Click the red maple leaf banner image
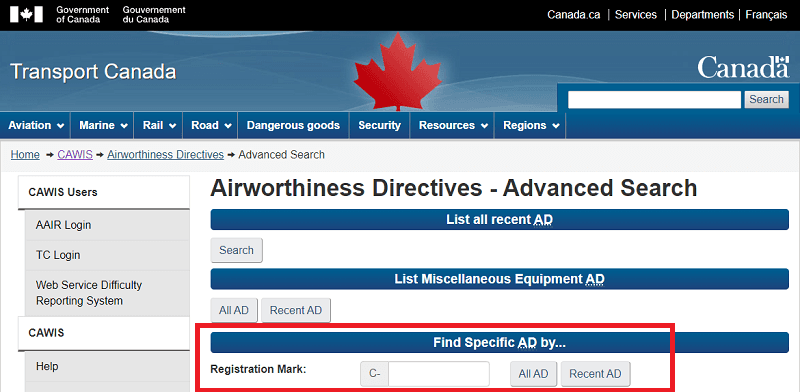The image size is (800, 392). [397, 71]
